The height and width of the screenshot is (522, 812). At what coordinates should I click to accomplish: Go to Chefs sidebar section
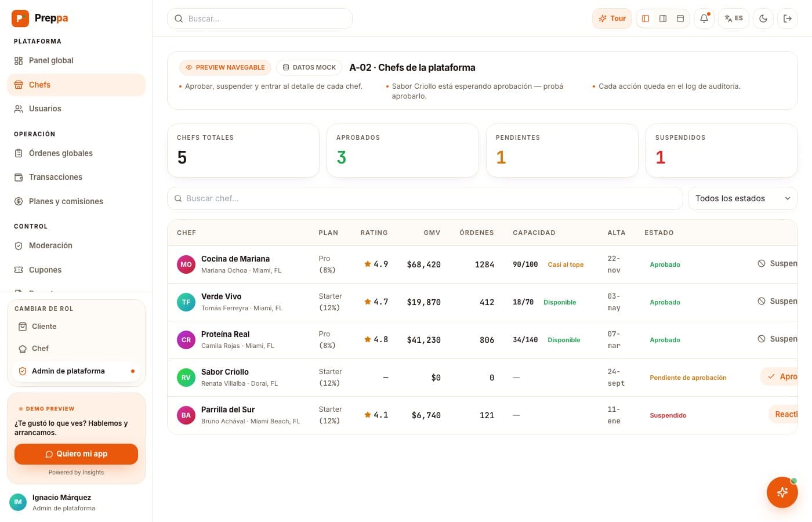pyautogui.click(x=76, y=85)
